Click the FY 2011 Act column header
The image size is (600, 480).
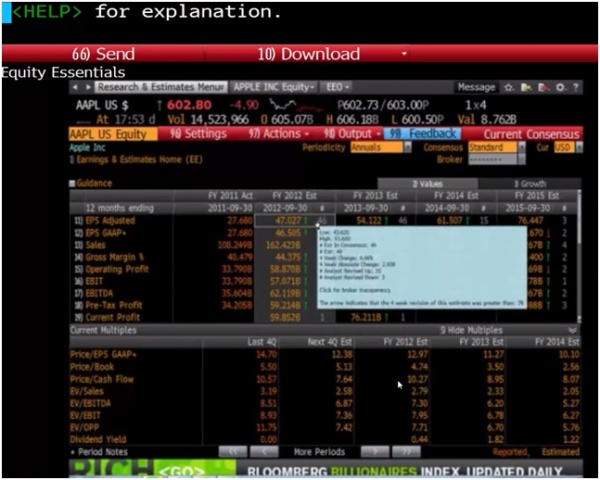pos(230,196)
